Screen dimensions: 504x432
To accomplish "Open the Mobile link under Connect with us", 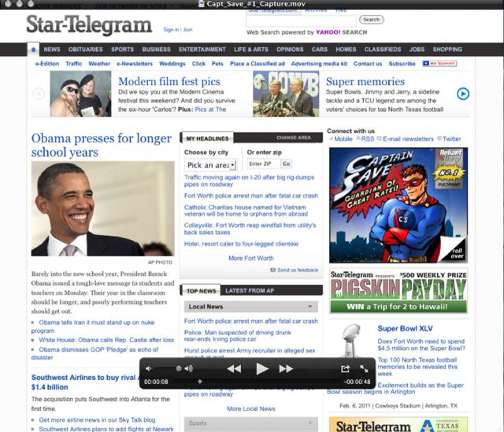I will (x=343, y=139).
